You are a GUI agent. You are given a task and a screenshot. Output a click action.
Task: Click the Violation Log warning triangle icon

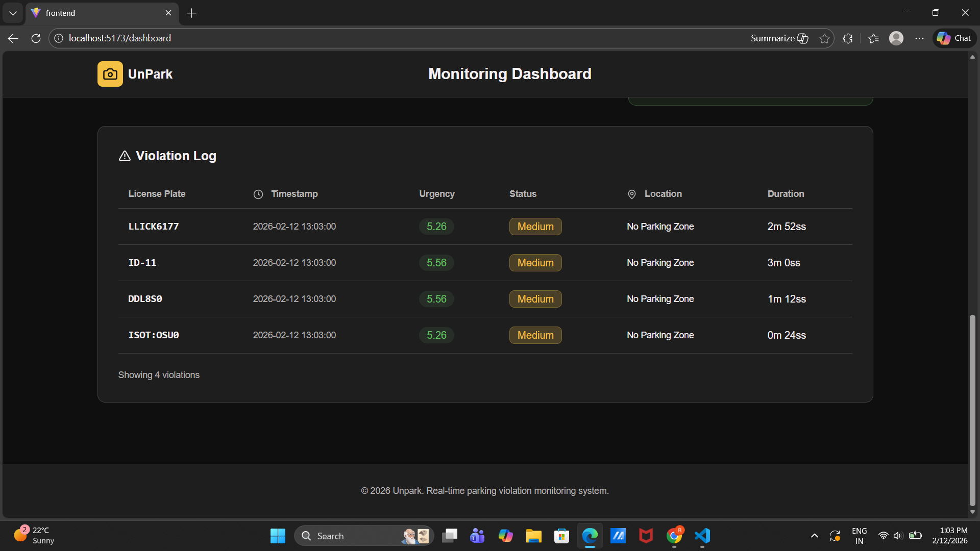click(x=125, y=156)
